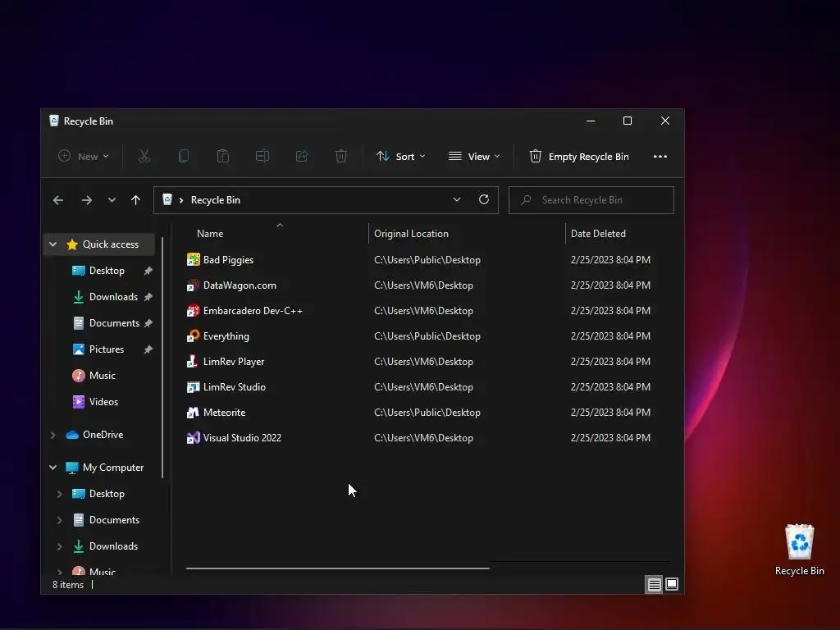Select the Bad Piggies file icon

point(193,260)
